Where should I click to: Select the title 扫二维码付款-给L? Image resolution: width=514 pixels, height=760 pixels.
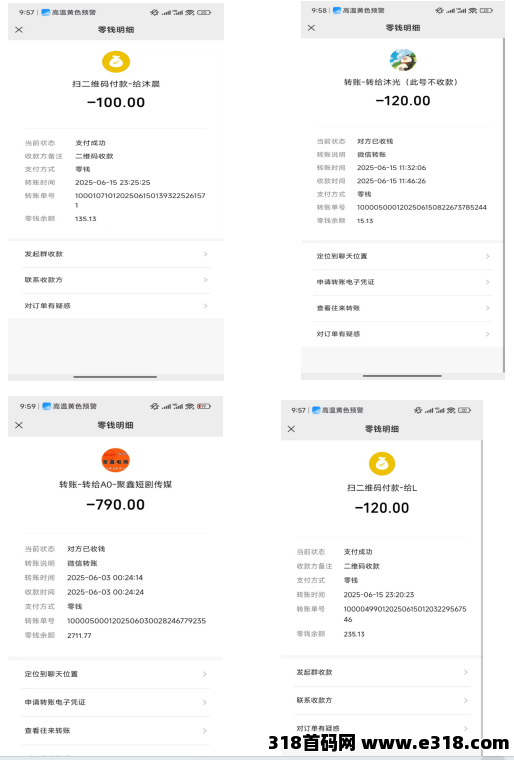point(382,488)
